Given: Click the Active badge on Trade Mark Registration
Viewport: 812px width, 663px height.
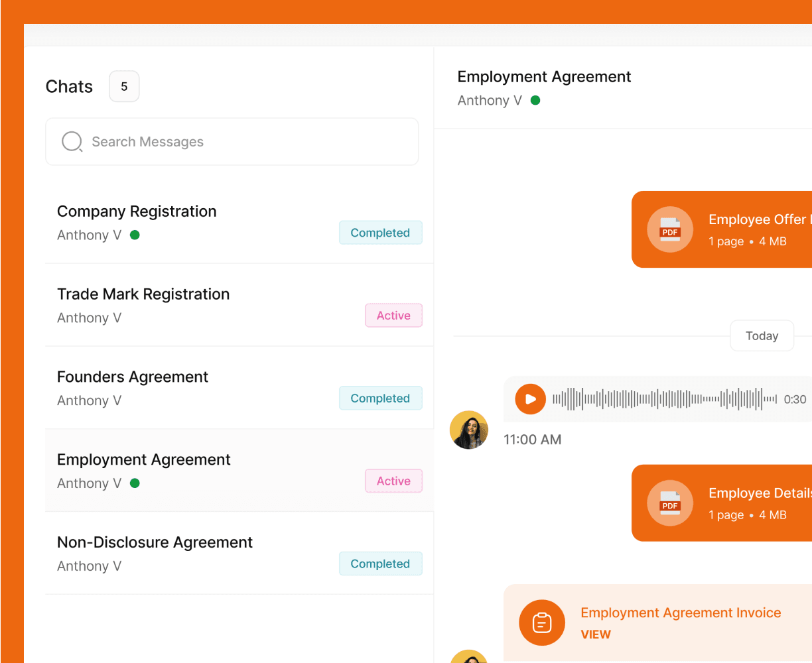Looking at the screenshot, I should [x=393, y=315].
